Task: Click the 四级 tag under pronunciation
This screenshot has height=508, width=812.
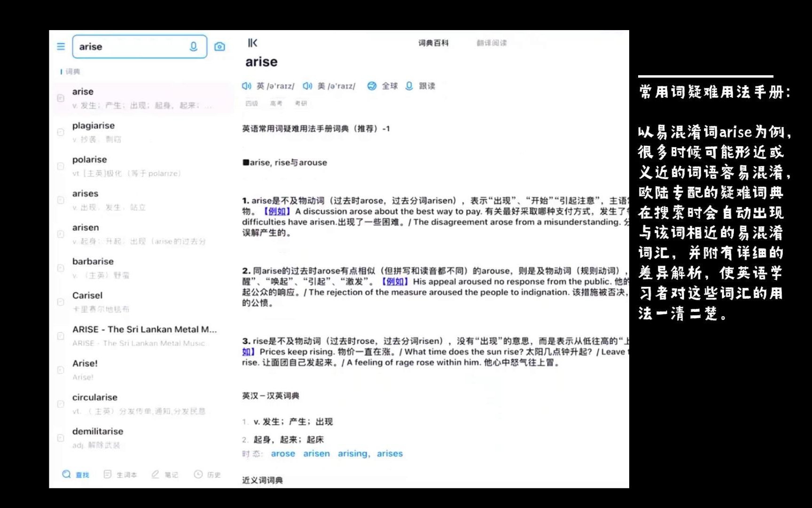Action: pos(252,103)
